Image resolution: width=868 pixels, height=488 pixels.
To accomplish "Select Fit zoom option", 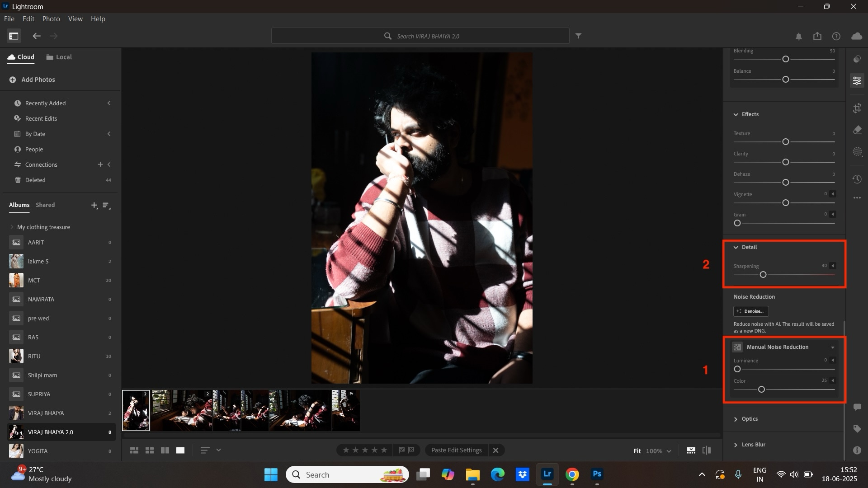I will (x=637, y=451).
